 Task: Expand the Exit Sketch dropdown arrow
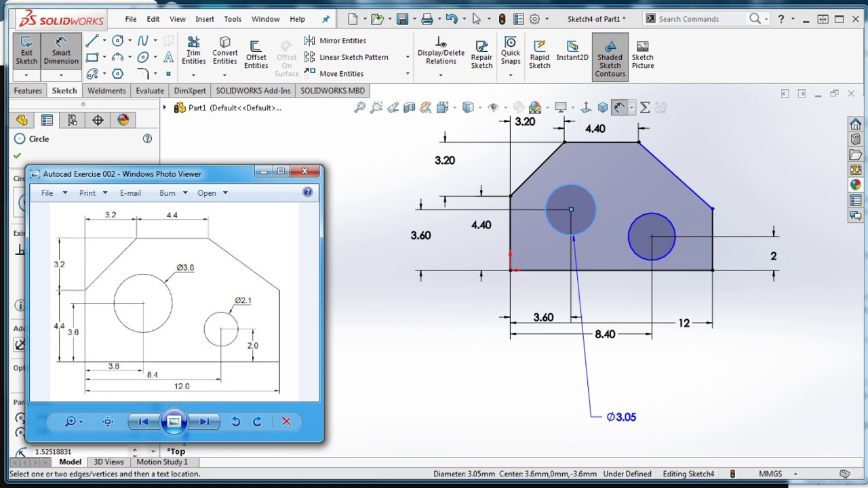26,75
